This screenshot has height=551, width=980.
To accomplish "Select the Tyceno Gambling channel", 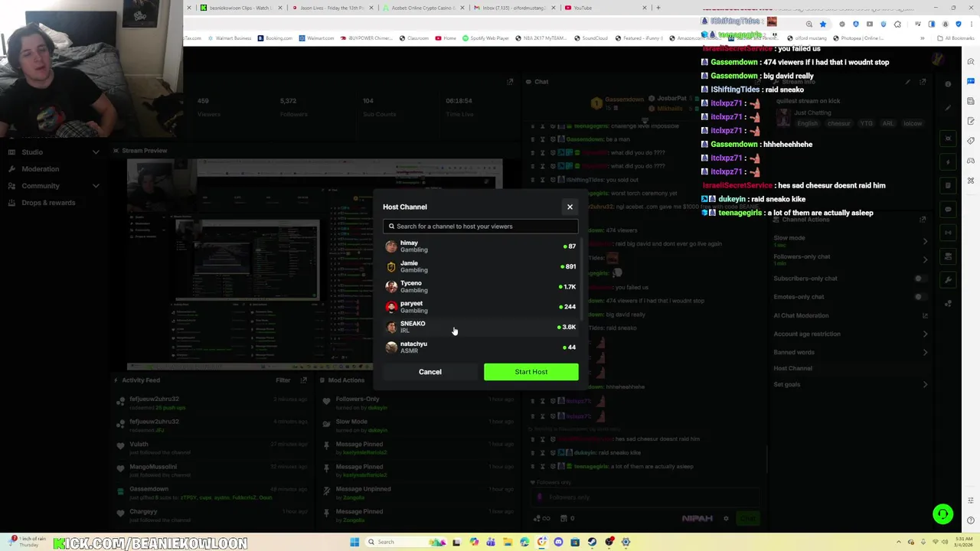I will pyautogui.click(x=481, y=286).
